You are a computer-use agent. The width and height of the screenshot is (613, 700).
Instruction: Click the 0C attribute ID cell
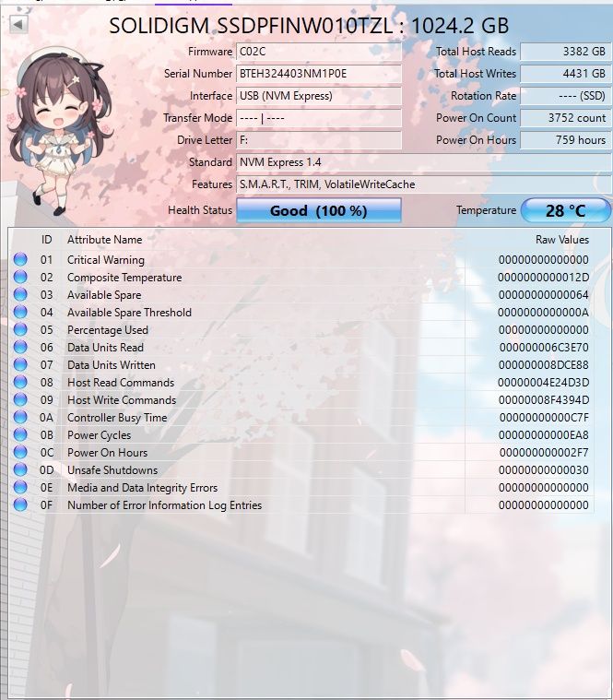point(46,453)
